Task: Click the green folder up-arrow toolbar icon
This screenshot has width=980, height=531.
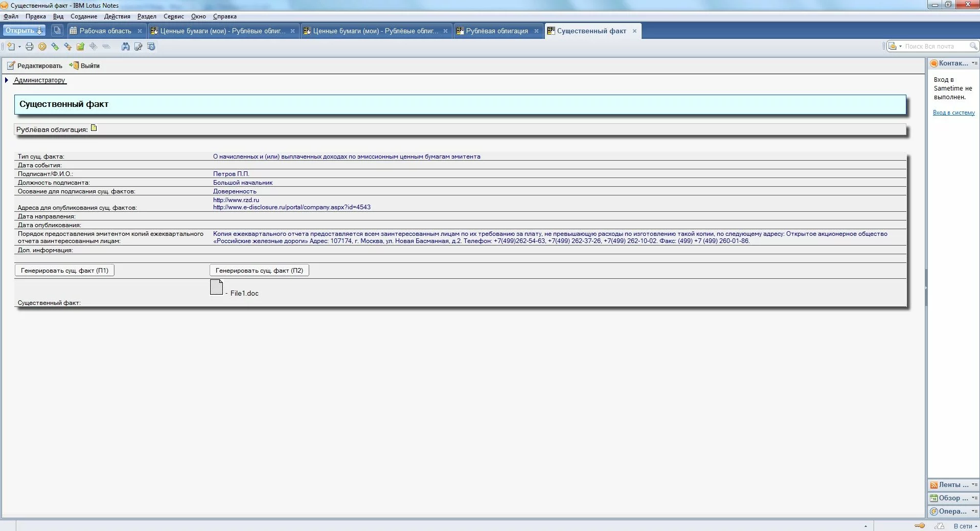Action: click(x=80, y=47)
